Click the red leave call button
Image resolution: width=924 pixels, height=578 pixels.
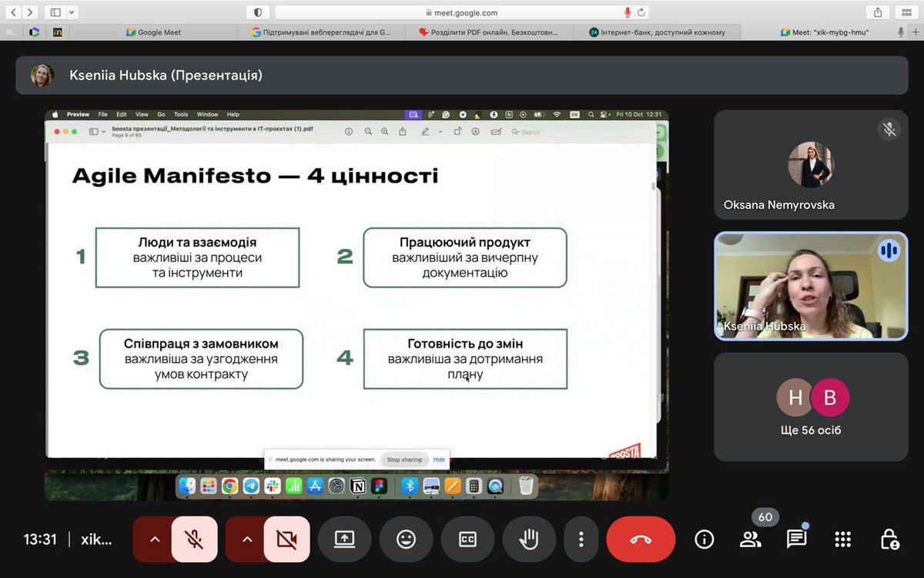click(x=641, y=539)
